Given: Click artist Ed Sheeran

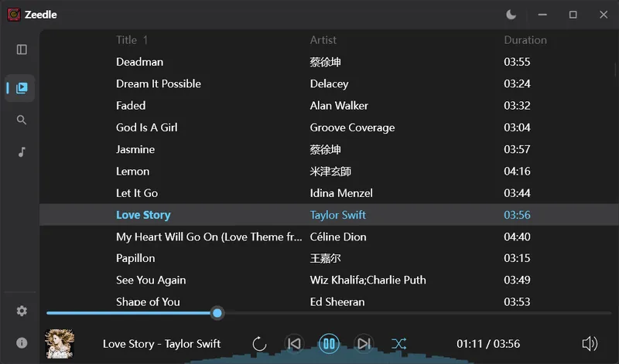Looking at the screenshot, I should click(x=337, y=301).
